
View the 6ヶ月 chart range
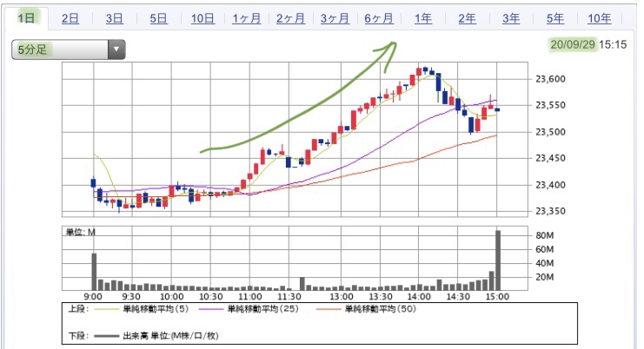pyautogui.click(x=379, y=18)
